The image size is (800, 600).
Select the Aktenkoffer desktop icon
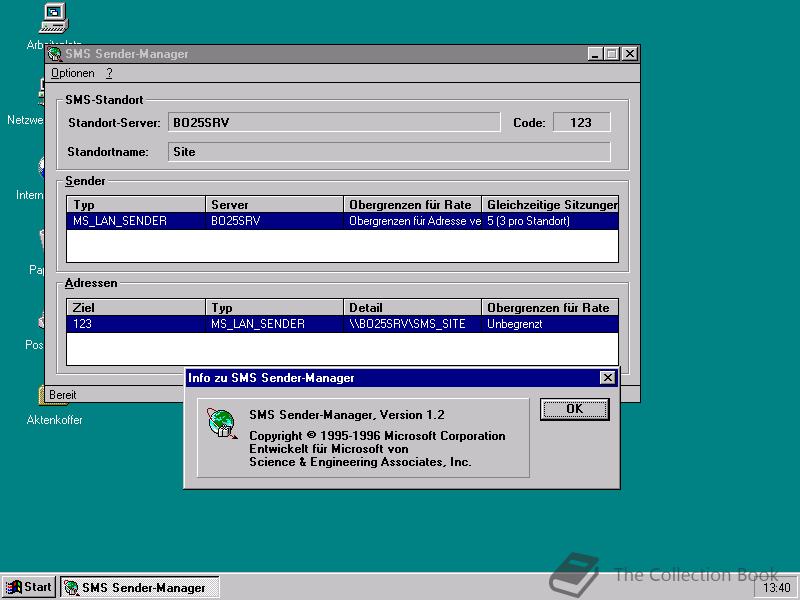(54, 406)
